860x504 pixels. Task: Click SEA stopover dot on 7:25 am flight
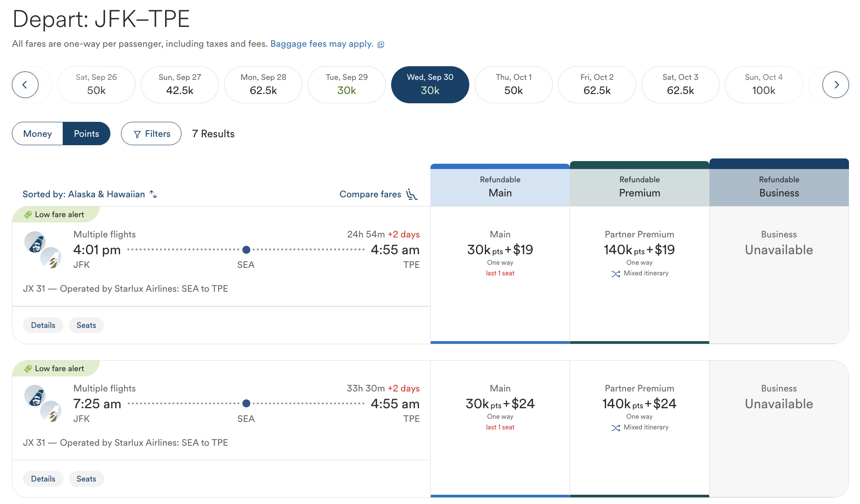click(x=246, y=403)
